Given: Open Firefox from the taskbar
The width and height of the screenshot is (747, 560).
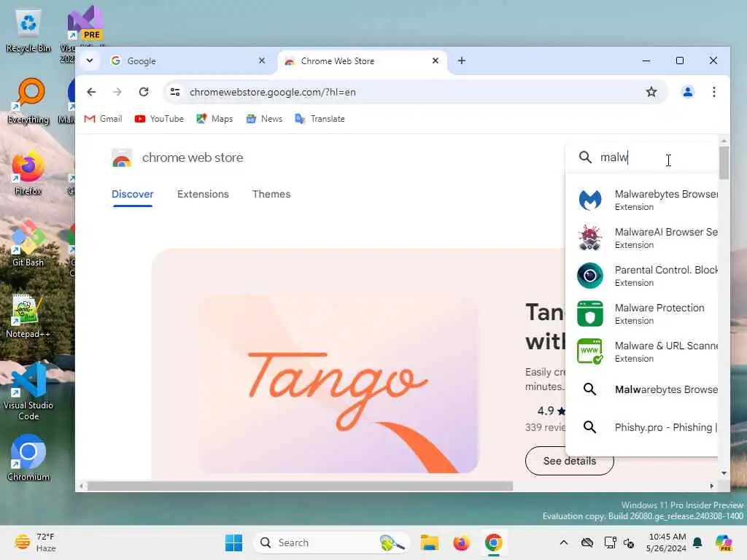Looking at the screenshot, I should [461, 542].
